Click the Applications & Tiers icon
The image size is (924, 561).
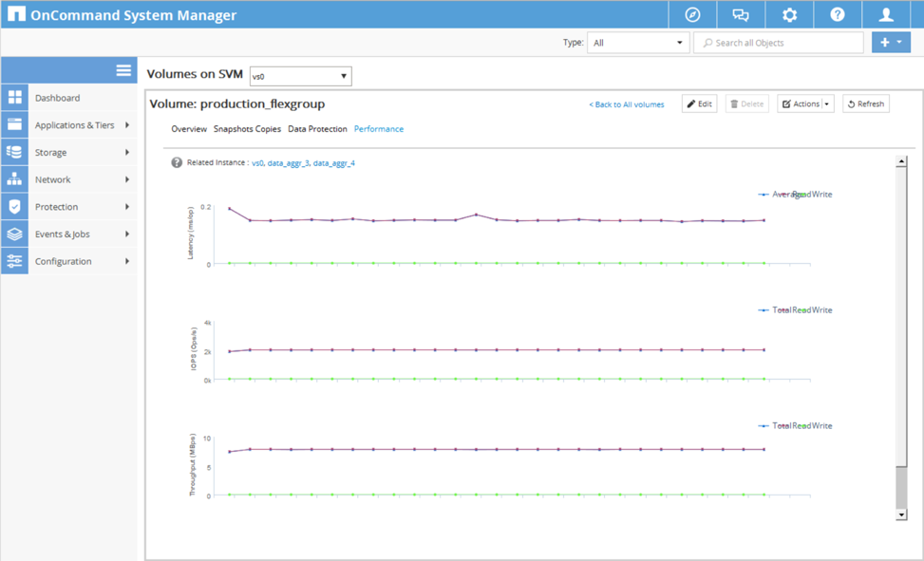click(15, 125)
